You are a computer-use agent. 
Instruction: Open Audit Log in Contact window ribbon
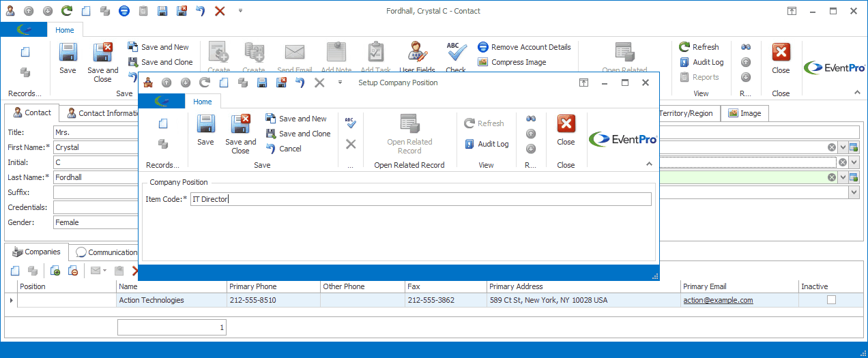701,62
